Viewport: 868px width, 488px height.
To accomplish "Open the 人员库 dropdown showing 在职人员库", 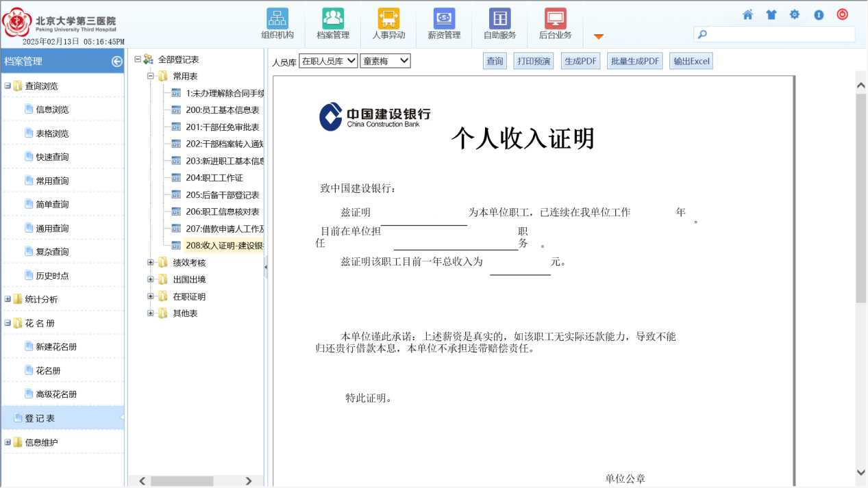I will [328, 61].
